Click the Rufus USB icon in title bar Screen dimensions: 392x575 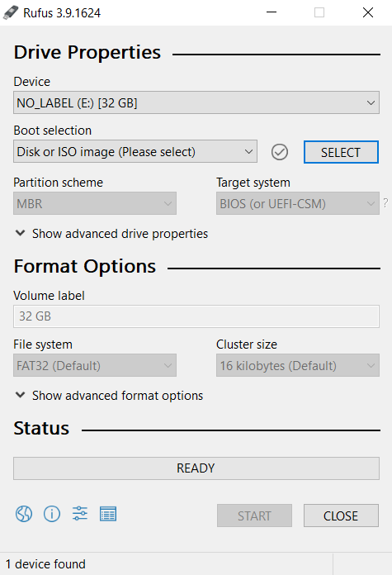click(11, 13)
